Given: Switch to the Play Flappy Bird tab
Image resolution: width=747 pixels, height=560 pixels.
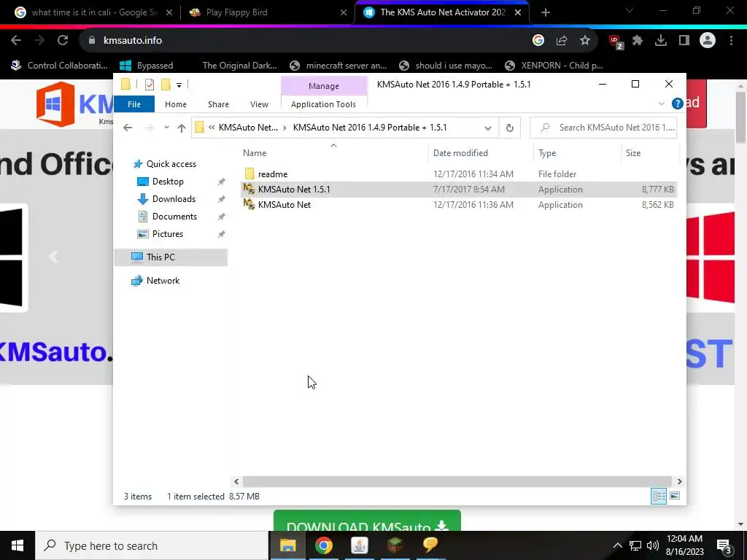Looking at the screenshot, I should (266, 13).
